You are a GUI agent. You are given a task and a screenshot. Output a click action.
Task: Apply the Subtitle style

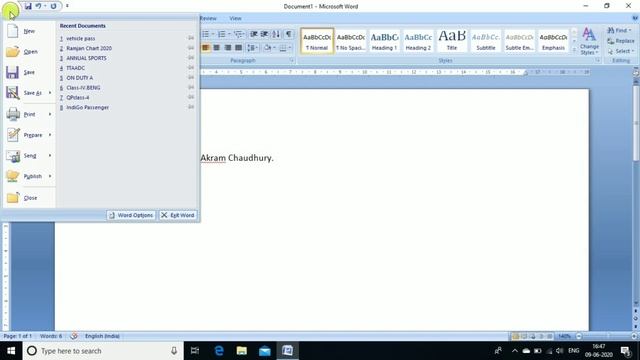pyautogui.click(x=486, y=41)
